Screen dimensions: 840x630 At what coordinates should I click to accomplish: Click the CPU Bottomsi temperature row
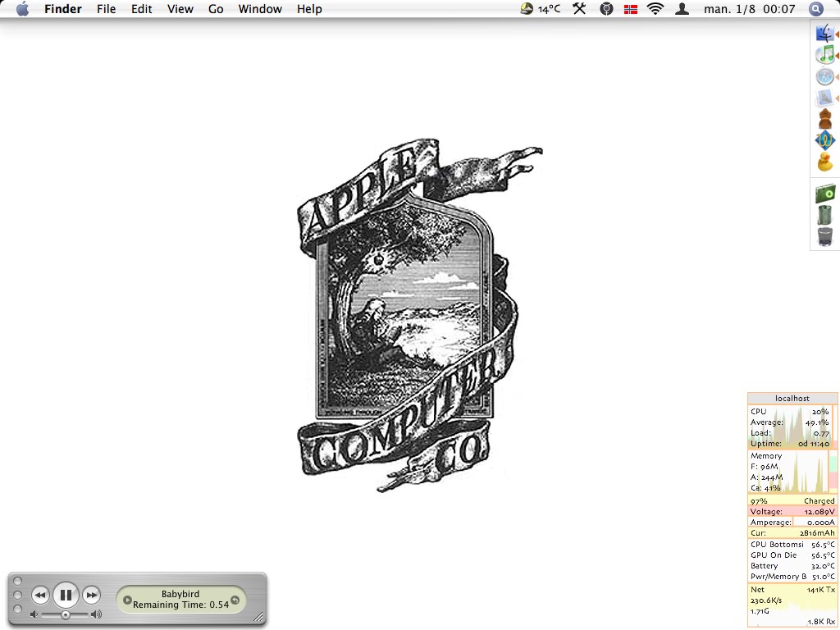click(x=792, y=545)
